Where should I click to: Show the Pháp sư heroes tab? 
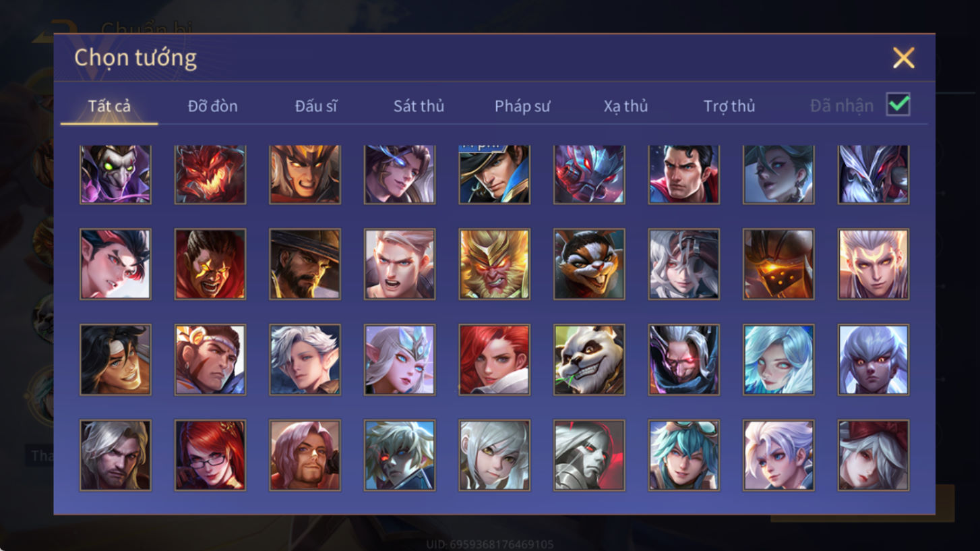click(x=522, y=106)
